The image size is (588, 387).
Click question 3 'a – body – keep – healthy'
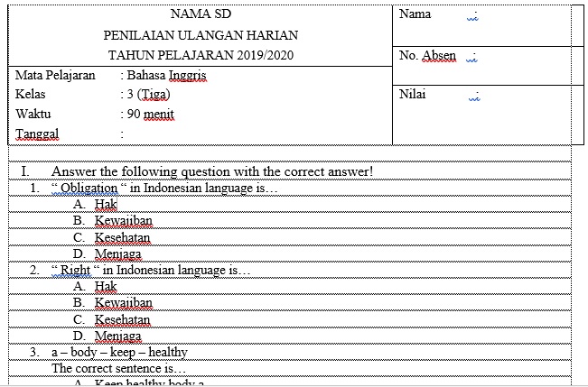click(119, 352)
